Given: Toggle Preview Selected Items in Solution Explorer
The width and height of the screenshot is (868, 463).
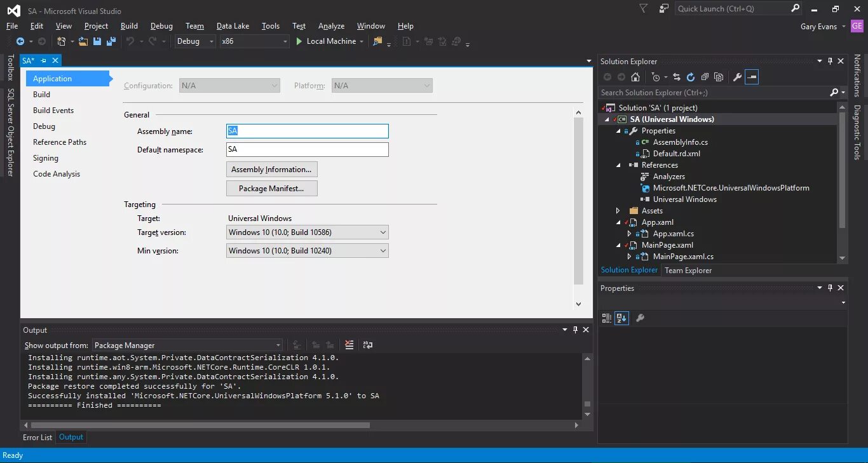Looking at the screenshot, I should click(752, 77).
